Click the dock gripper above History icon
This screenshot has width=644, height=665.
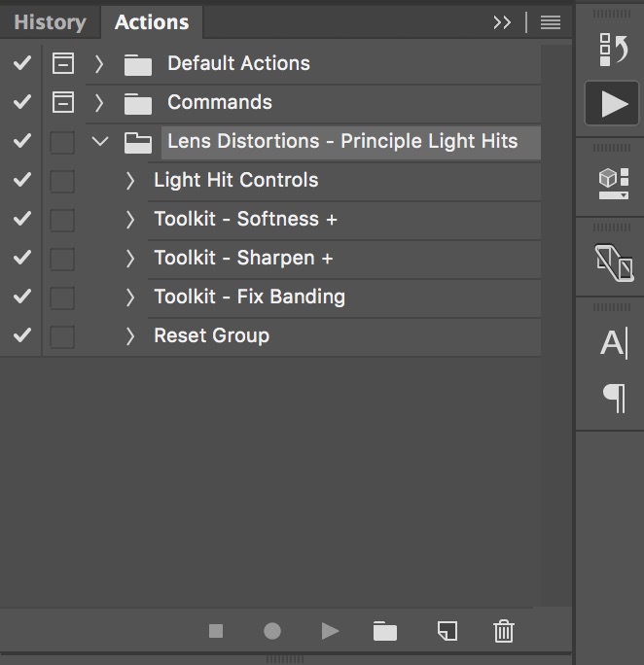click(x=611, y=14)
